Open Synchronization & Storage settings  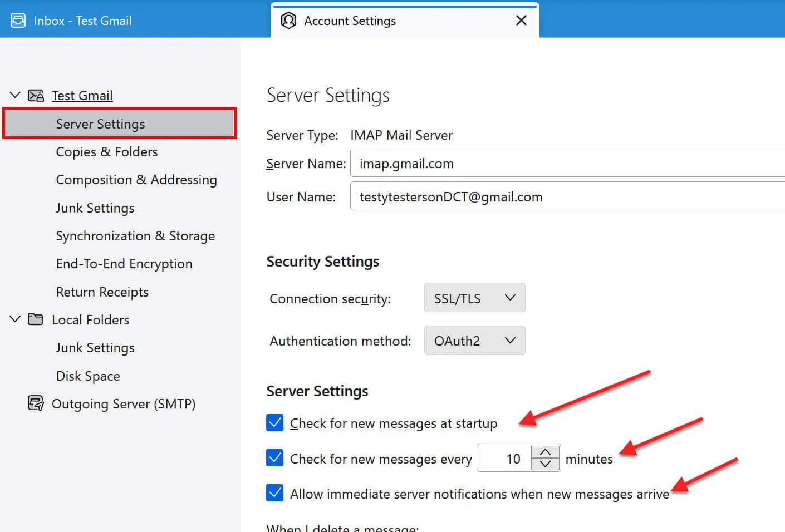135,236
